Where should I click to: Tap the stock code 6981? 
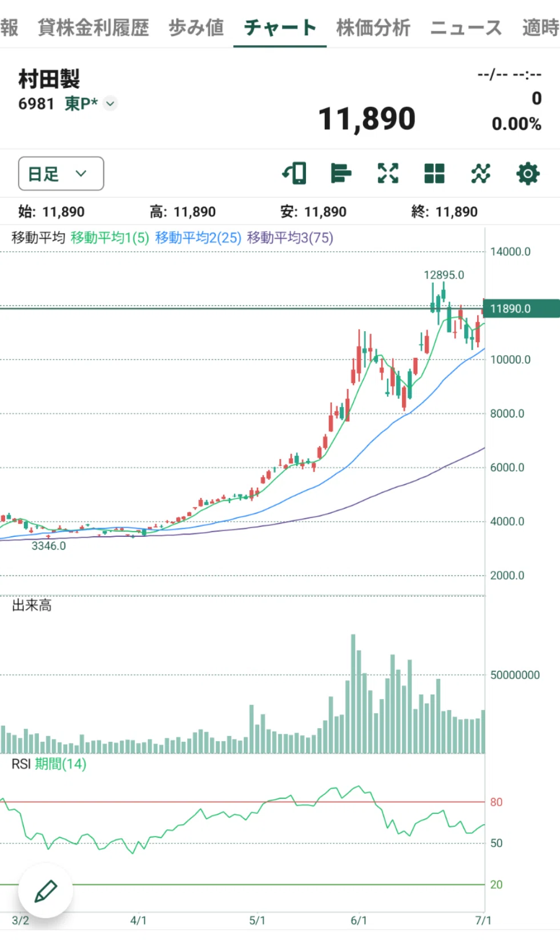tap(36, 104)
